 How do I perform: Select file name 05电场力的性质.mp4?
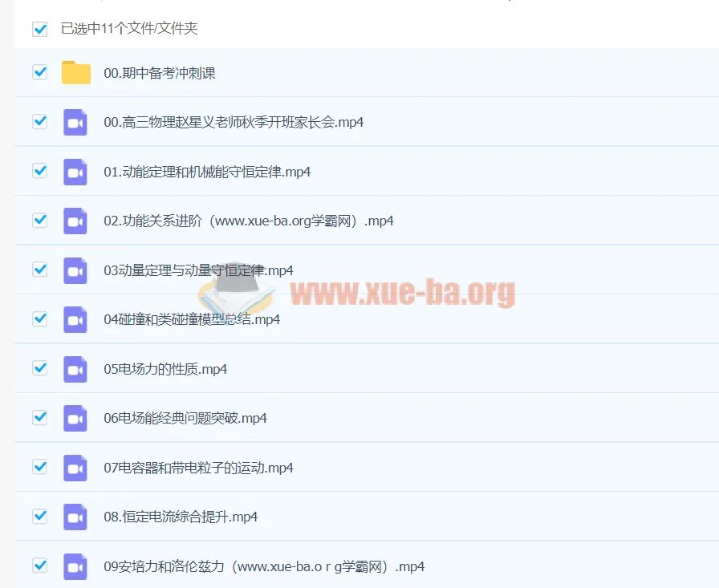[x=165, y=369]
